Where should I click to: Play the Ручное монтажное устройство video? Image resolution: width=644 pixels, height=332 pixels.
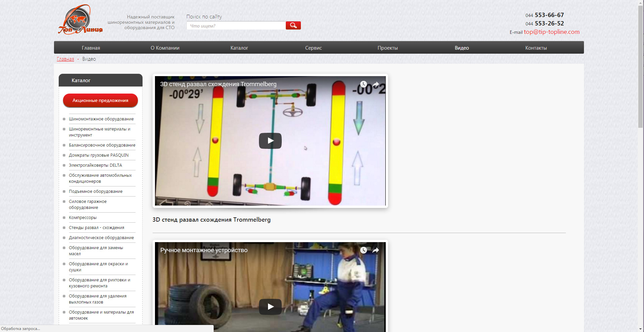tap(270, 307)
